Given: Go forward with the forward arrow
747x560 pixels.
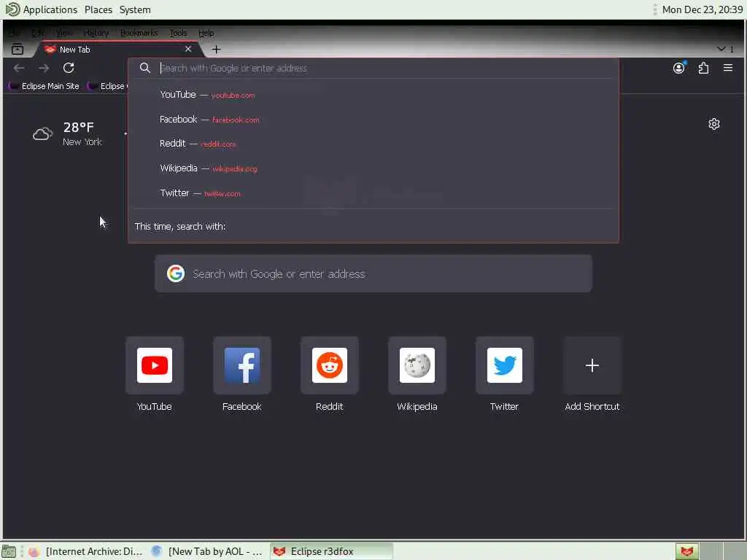Looking at the screenshot, I should click(x=44, y=68).
